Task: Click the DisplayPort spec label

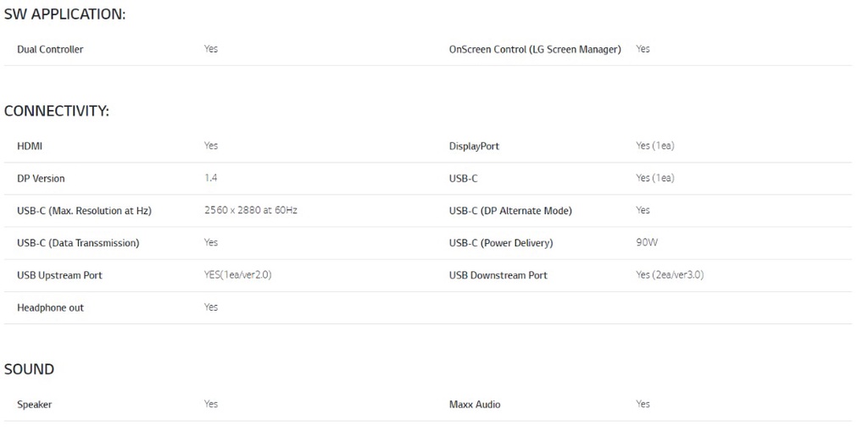Action: [x=474, y=146]
